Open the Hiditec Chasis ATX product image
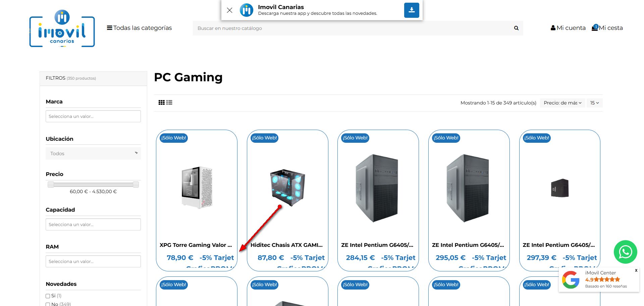 [x=287, y=187]
